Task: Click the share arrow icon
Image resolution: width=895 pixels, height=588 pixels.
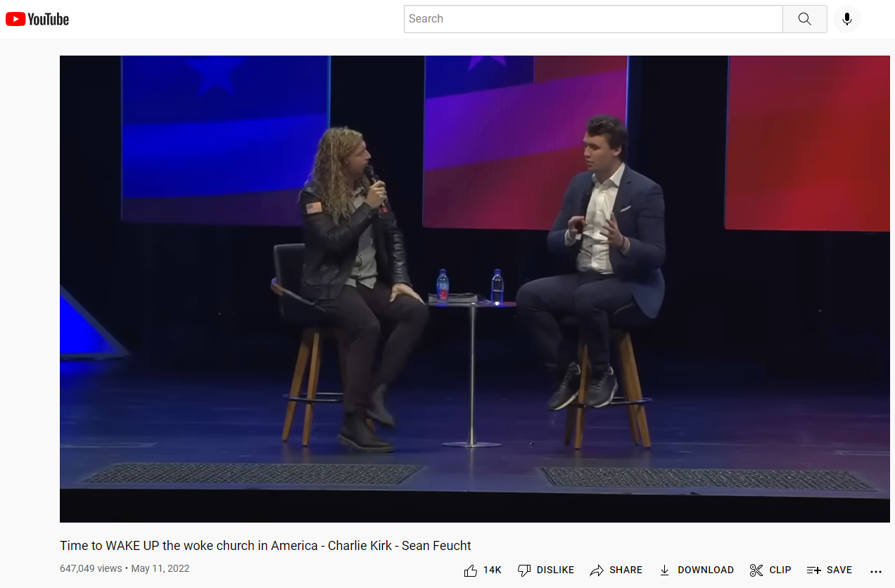Action: 597,570
